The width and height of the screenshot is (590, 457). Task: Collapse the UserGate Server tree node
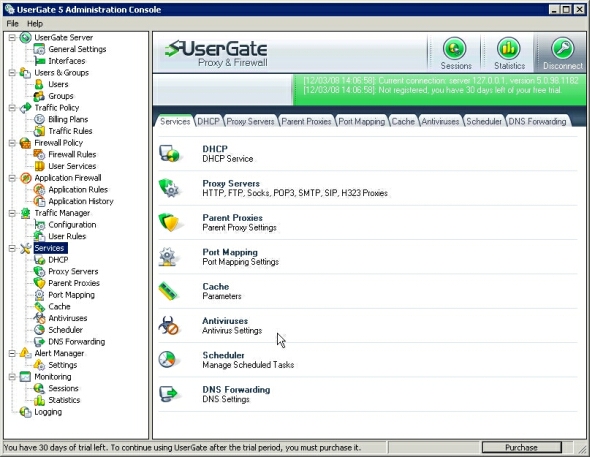click(12, 37)
